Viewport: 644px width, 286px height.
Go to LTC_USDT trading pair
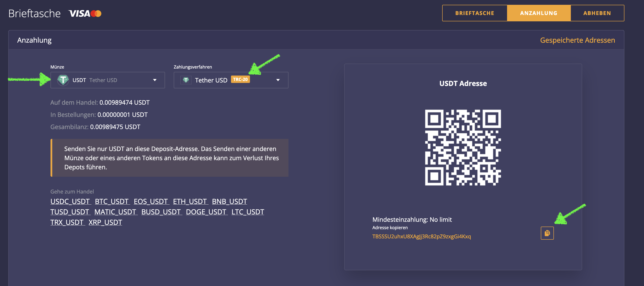[x=248, y=212]
